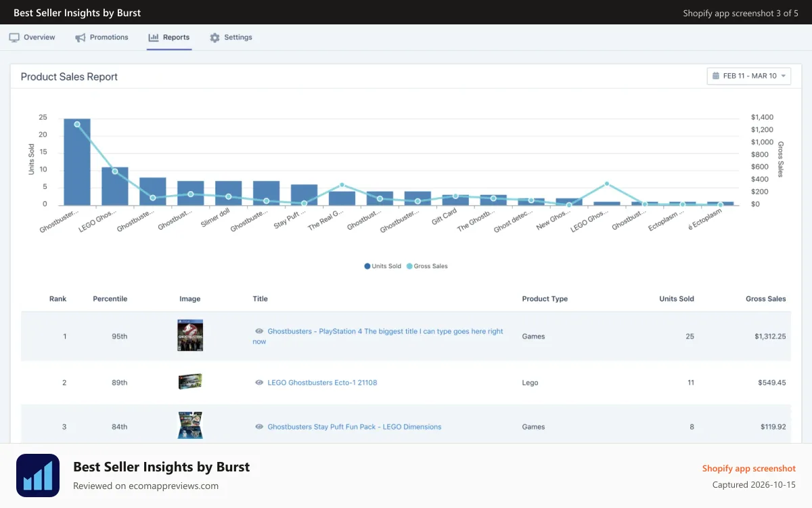This screenshot has height=508, width=812.
Task: Click the calendar icon in the date picker
Action: point(716,76)
